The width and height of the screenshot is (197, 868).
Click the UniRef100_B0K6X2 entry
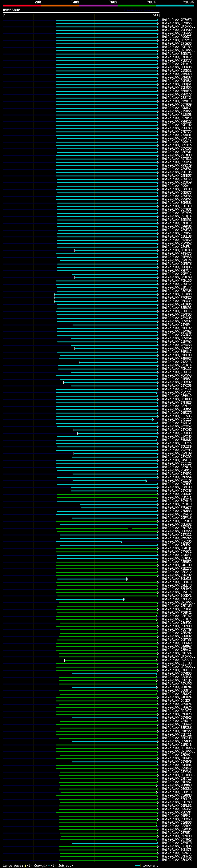point(176,856)
